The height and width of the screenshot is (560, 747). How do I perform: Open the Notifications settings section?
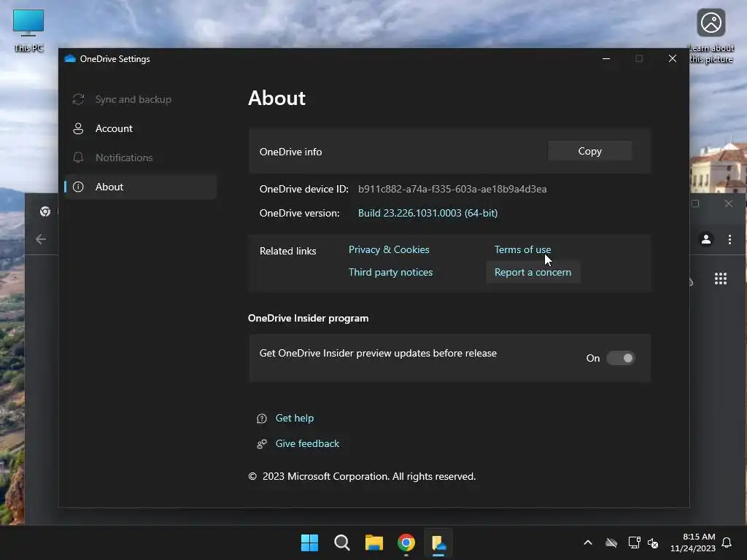141,157
